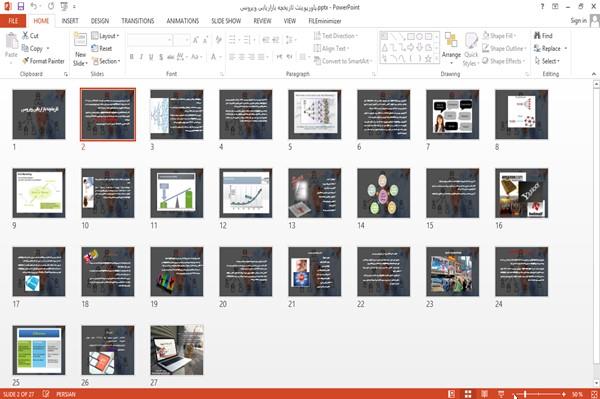Toggle justified text alignment
Screen dimensions: 600x399
(261, 57)
